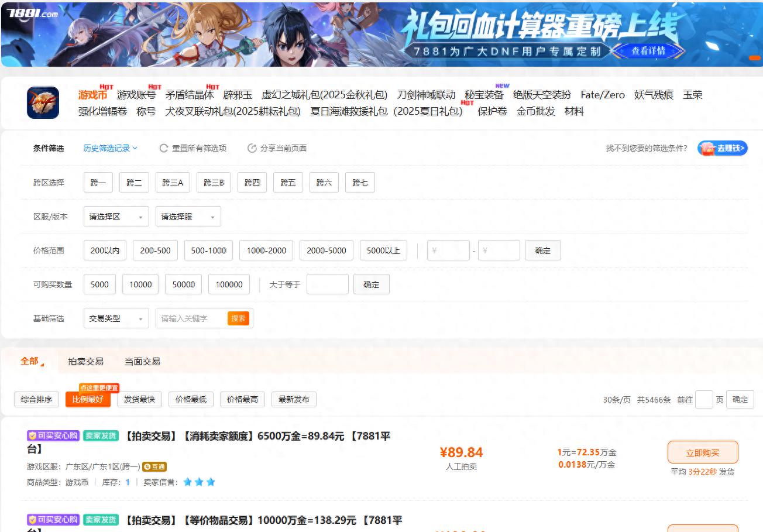This screenshot has width=763, height=532.
Task: Click the seller reputation stars on first listing
Action: coord(198,482)
